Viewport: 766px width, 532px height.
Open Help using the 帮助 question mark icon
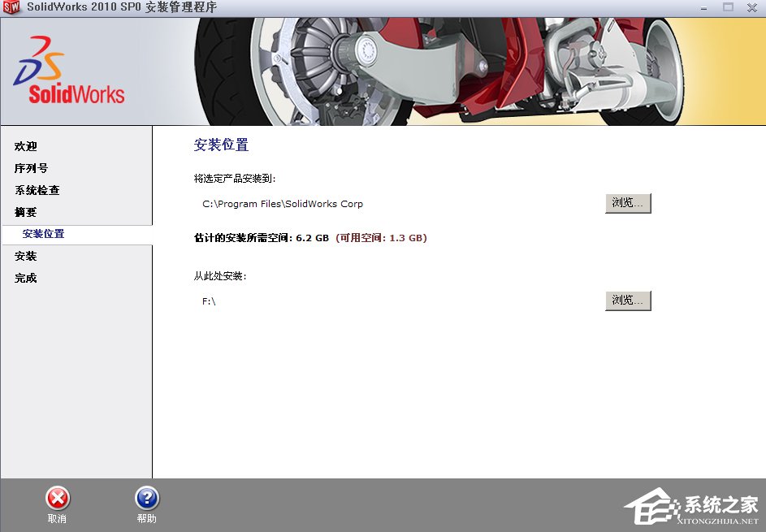pos(146,498)
